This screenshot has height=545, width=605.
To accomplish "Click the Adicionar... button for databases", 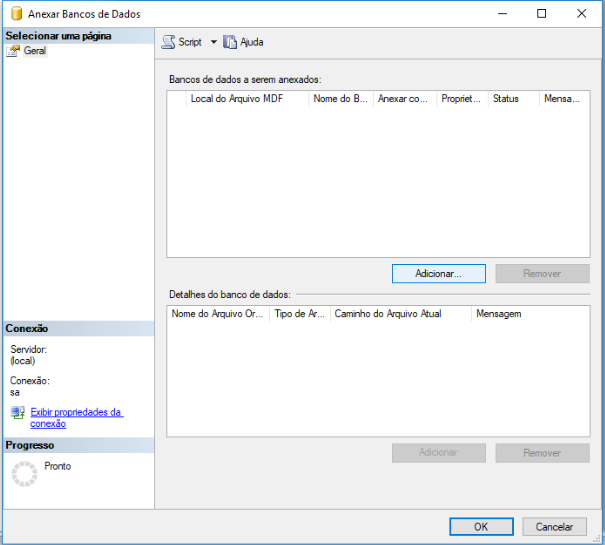I will [439, 274].
